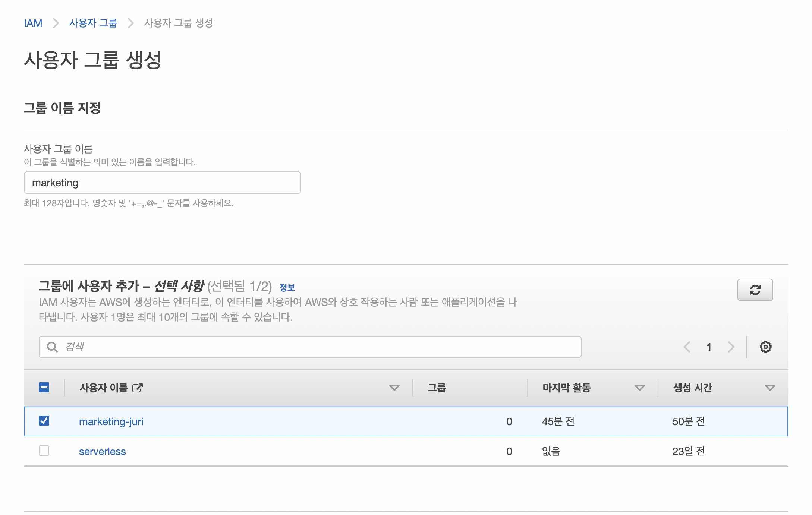This screenshot has height=515, width=812.
Task: Sort by 생성 시간 column arrow
Action: pyautogui.click(x=770, y=388)
